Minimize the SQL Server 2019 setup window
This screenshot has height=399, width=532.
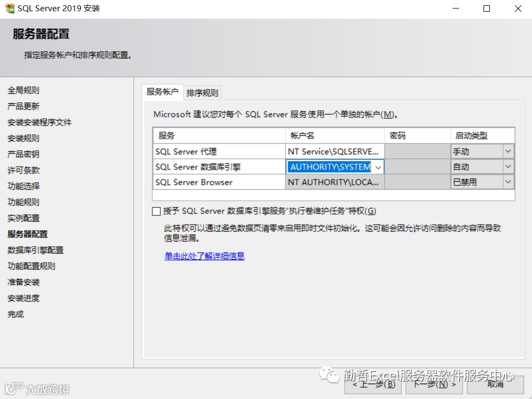pos(456,9)
